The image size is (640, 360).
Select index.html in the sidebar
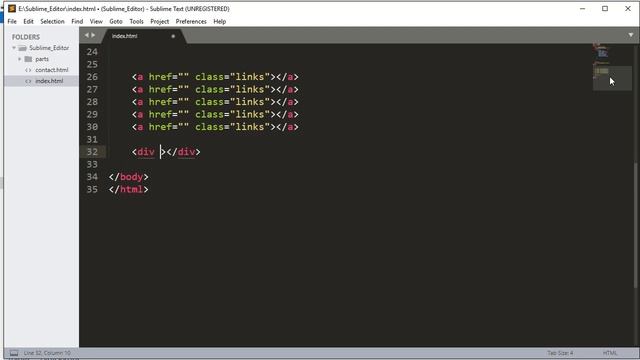pos(49,81)
